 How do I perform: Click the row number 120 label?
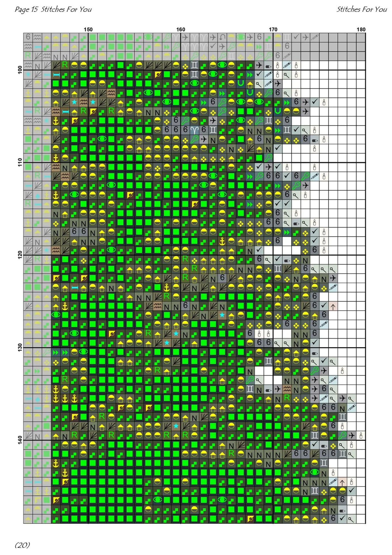click(20, 255)
